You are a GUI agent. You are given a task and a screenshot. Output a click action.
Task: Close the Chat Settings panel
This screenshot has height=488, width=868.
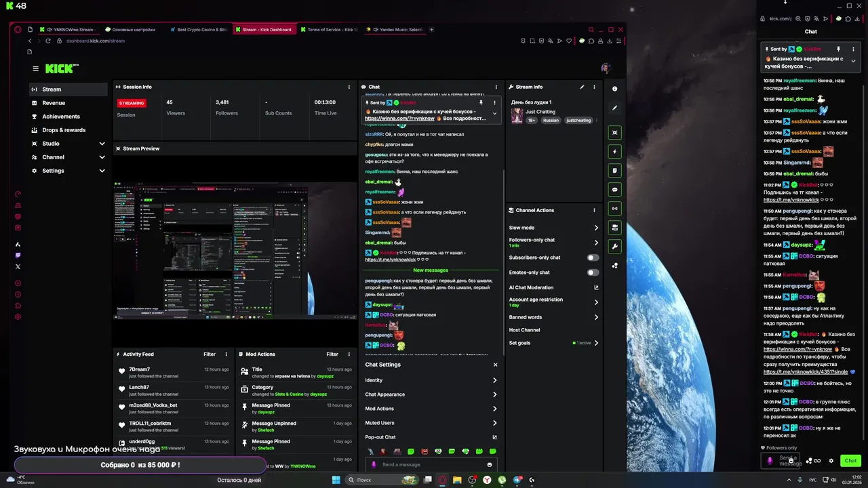[x=496, y=365]
